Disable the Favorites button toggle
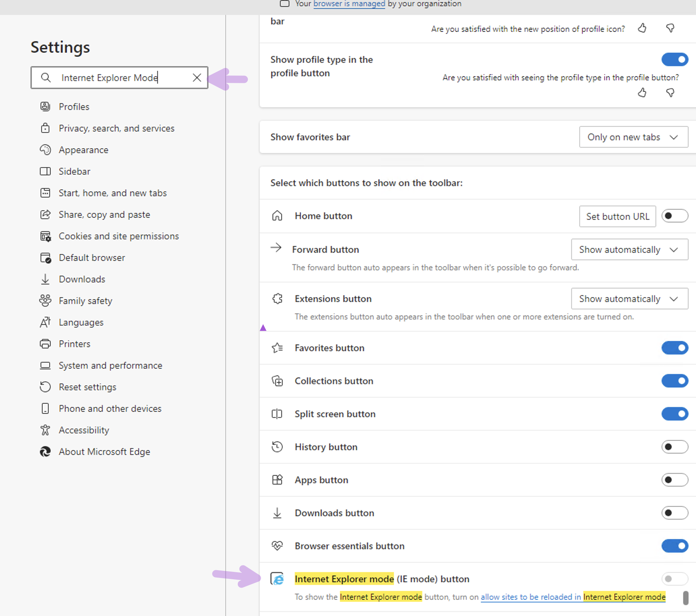The height and width of the screenshot is (616, 696). point(675,348)
